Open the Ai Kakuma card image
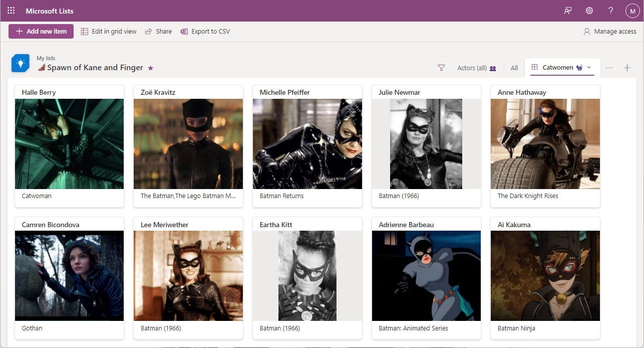This screenshot has width=644, height=348. click(x=545, y=276)
